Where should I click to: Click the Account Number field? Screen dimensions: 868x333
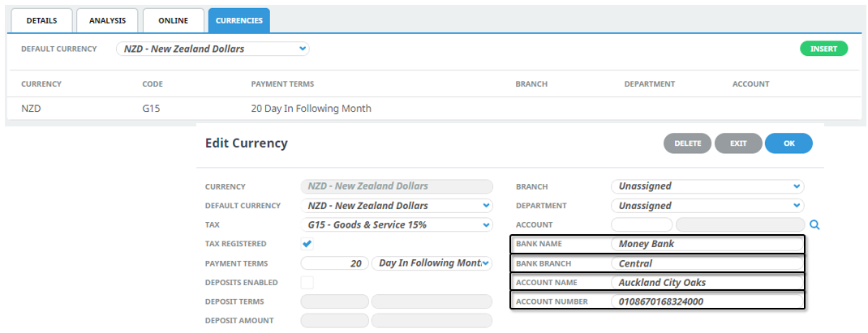pos(706,301)
